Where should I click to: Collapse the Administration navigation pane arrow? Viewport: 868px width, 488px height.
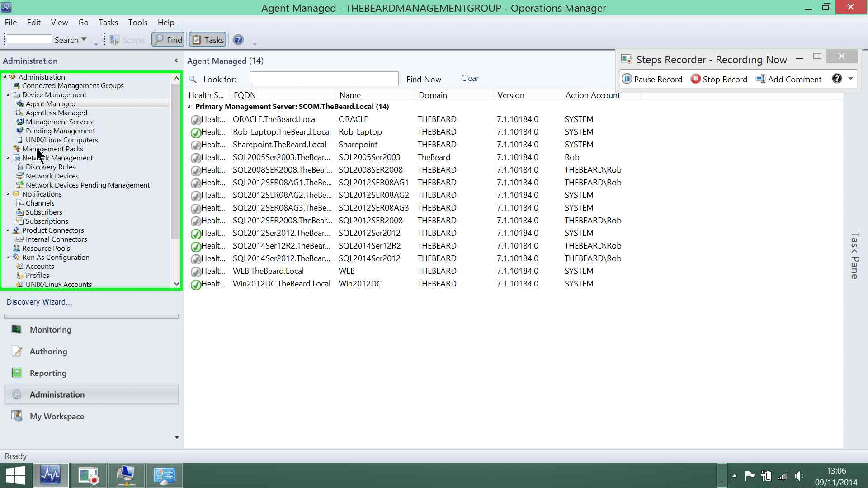[x=176, y=61]
